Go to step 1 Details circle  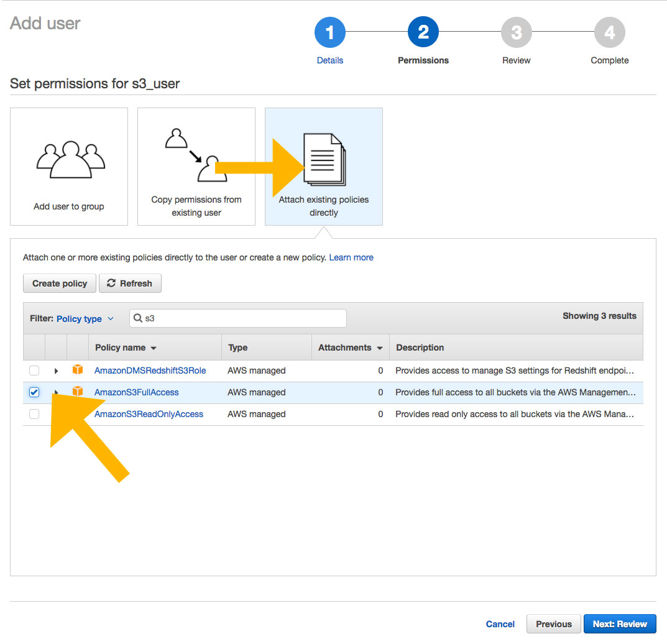(329, 32)
